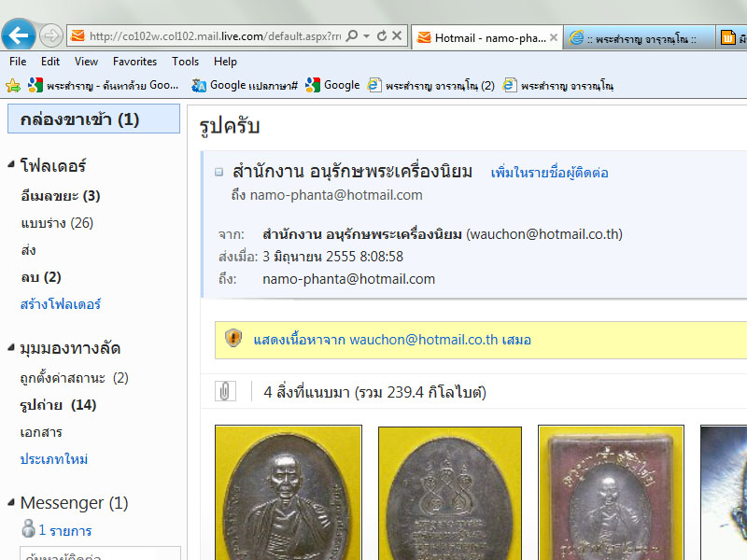Open the Favorites menu
The width and height of the screenshot is (747, 560).
point(134,62)
